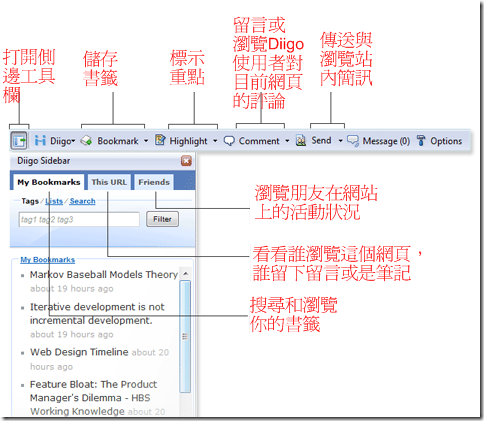
Task: Open Markov Baseball Models Theory bookmark
Action: coord(104,275)
